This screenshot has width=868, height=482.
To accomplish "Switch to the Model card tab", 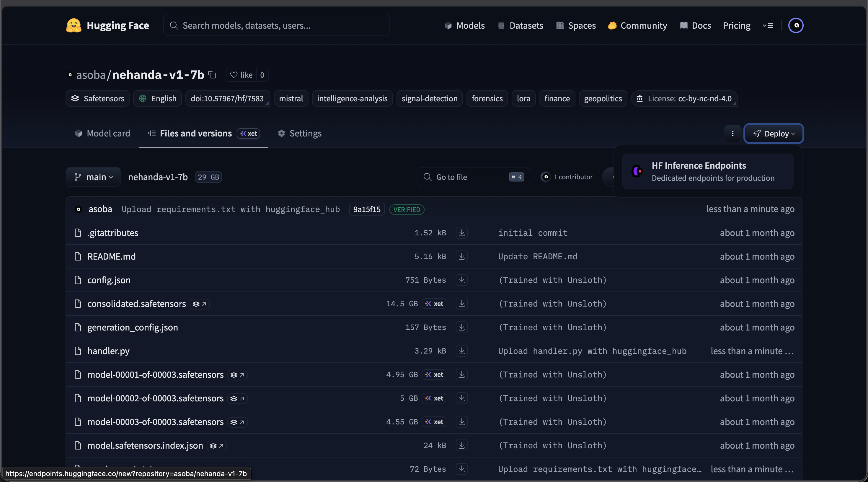I will (x=102, y=133).
